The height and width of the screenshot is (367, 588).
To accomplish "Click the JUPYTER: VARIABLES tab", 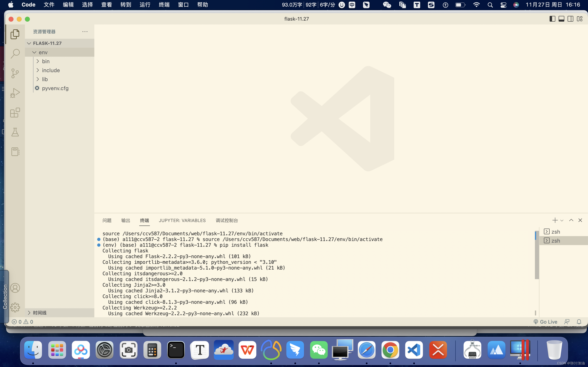I will tap(182, 220).
